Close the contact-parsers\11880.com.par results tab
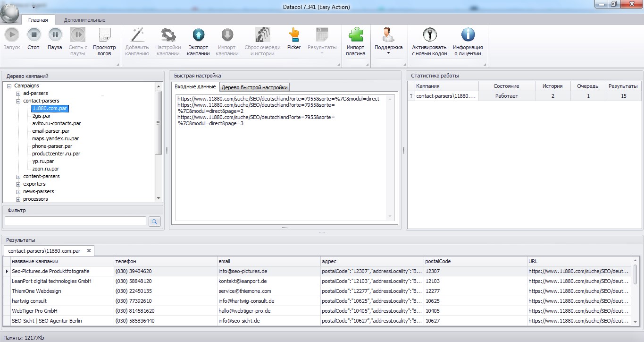644x342 pixels. [x=88, y=251]
